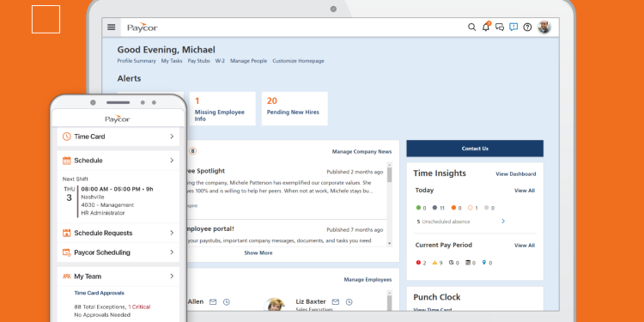644x322 pixels.
Task: Click the clock icon in Current Pay Period
Action: pos(452,263)
